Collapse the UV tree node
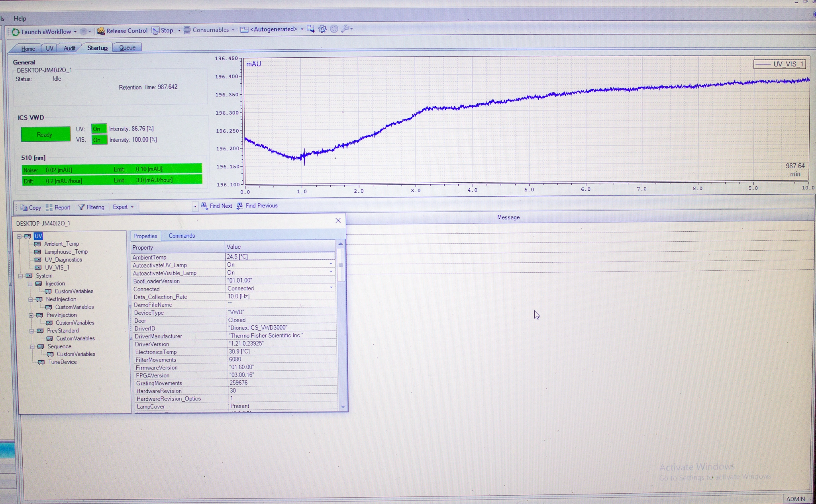816x504 pixels. [x=19, y=236]
